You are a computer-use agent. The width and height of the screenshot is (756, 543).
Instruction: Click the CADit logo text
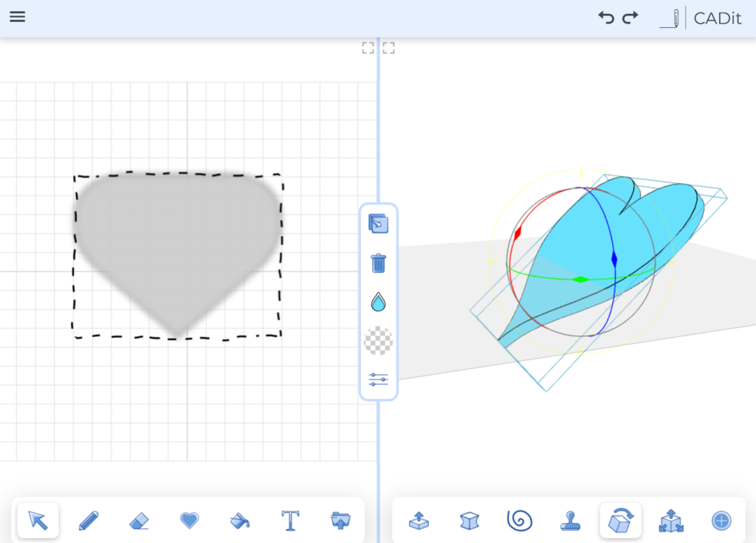(x=717, y=18)
